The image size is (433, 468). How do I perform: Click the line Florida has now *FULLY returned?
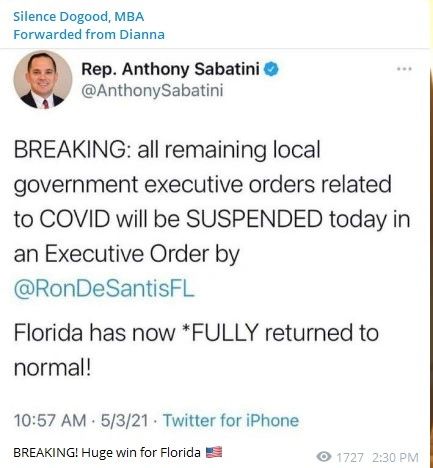[196, 333]
